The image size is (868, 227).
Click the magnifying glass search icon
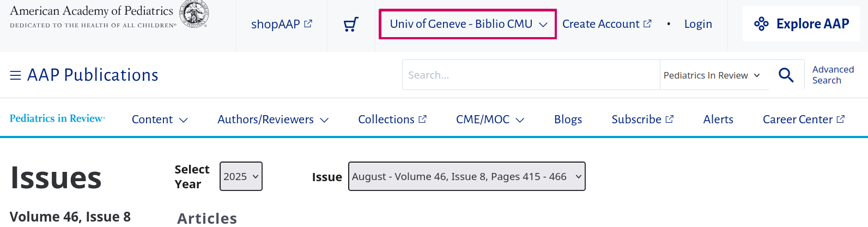point(786,75)
